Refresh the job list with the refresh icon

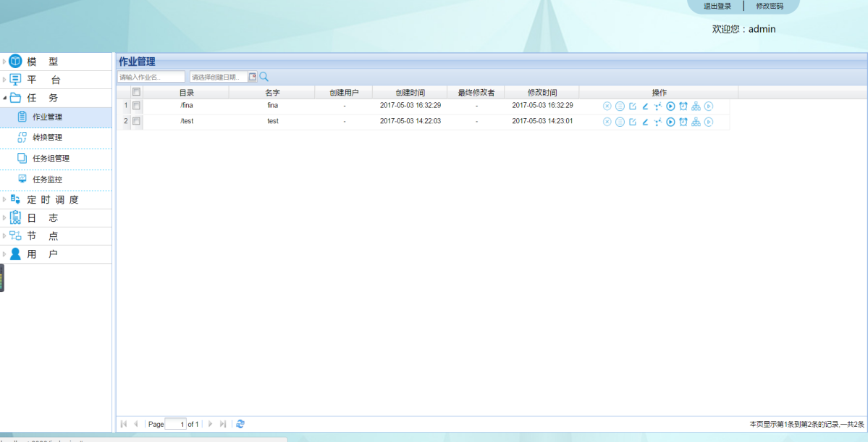[240, 424]
